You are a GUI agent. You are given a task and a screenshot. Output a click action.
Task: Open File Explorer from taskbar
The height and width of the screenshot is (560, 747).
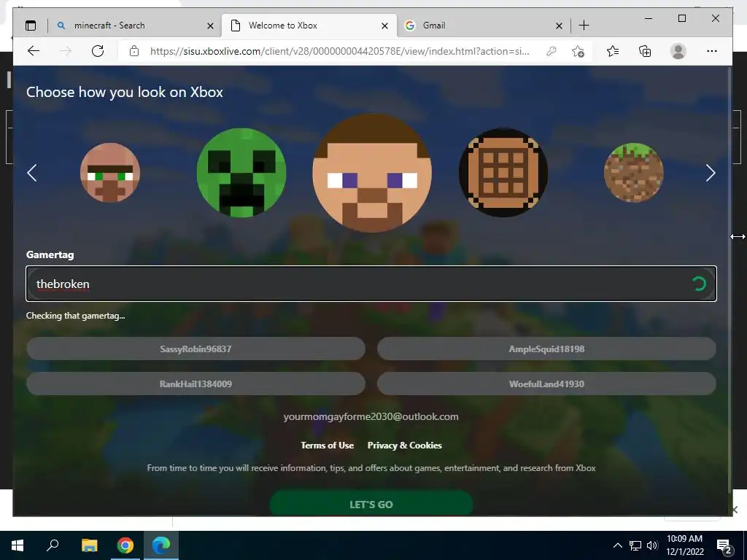(x=89, y=545)
